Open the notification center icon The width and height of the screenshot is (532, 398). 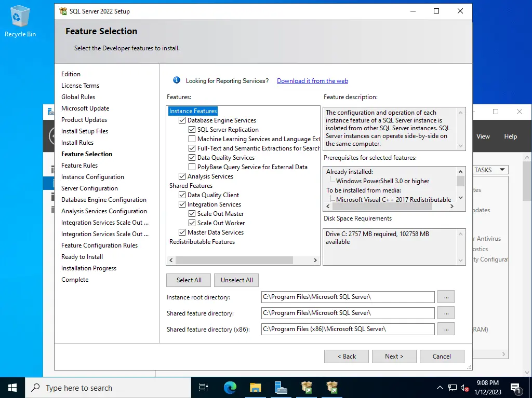pyautogui.click(x=516, y=388)
